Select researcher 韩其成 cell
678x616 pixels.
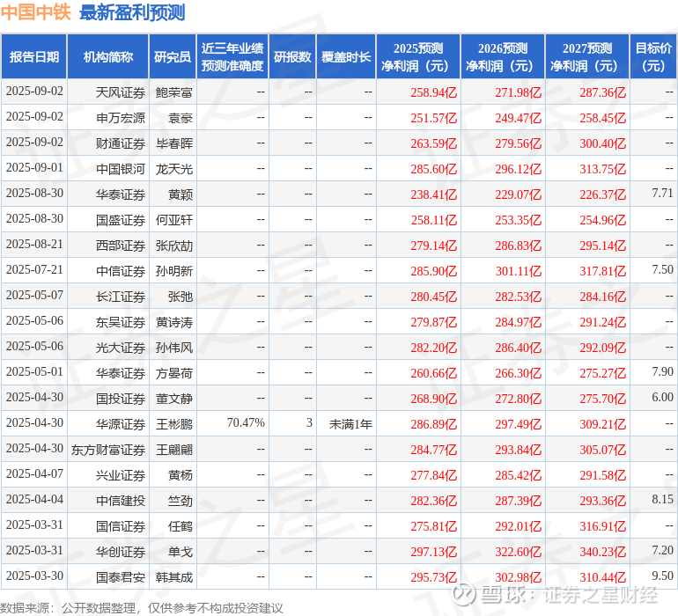click(x=174, y=577)
